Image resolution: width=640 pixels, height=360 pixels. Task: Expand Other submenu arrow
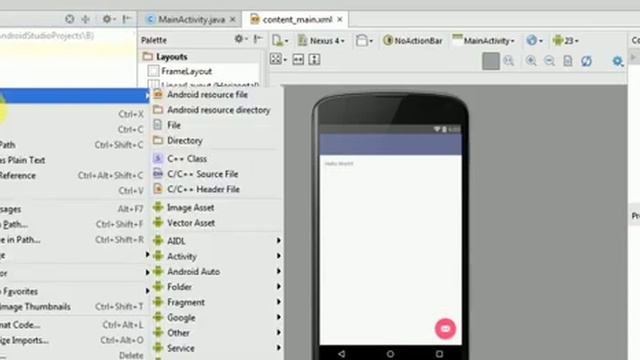click(279, 333)
